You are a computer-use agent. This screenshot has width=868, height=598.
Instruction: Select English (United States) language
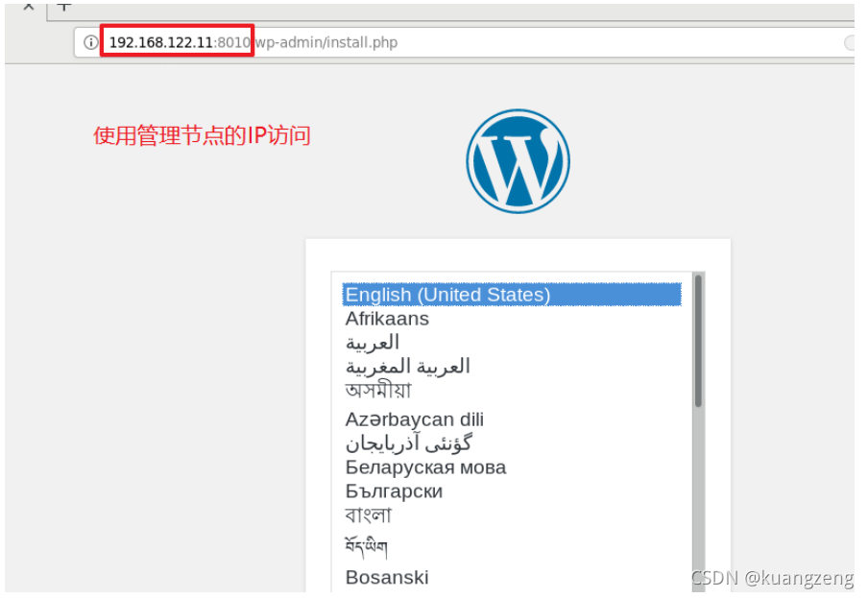pyautogui.click(x=512, y=295)
